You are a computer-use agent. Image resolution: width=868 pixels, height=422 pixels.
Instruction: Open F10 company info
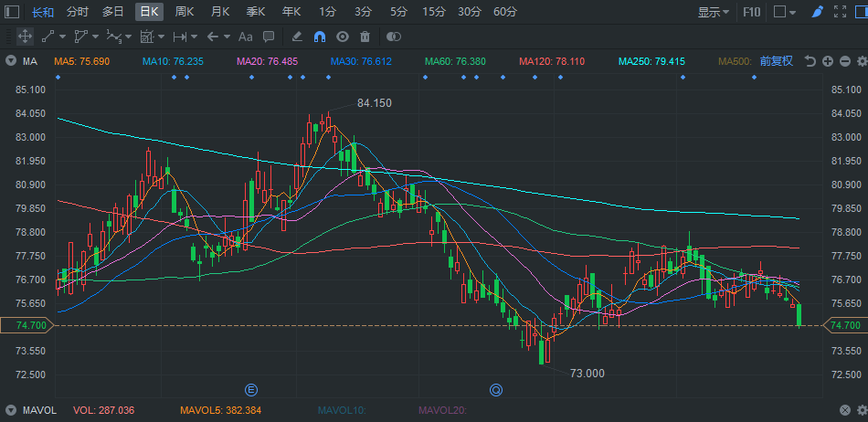(x=752, y=12)
